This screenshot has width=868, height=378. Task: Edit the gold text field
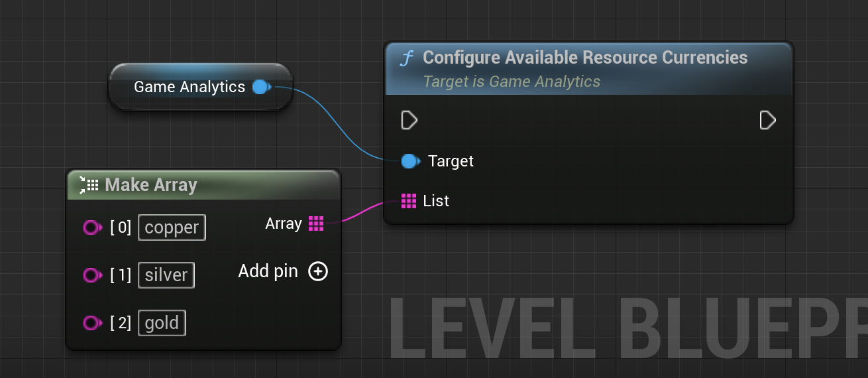pos(162,323)
